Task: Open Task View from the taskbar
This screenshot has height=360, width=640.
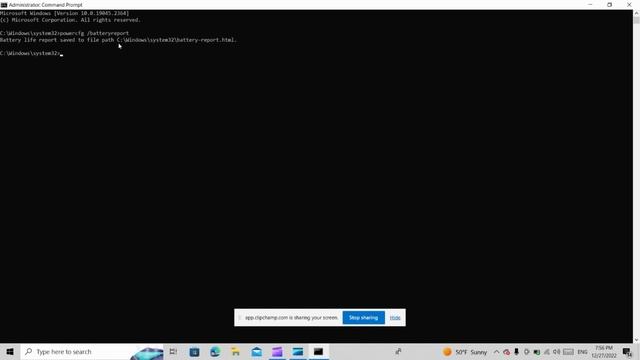Action: pos(173,351)
